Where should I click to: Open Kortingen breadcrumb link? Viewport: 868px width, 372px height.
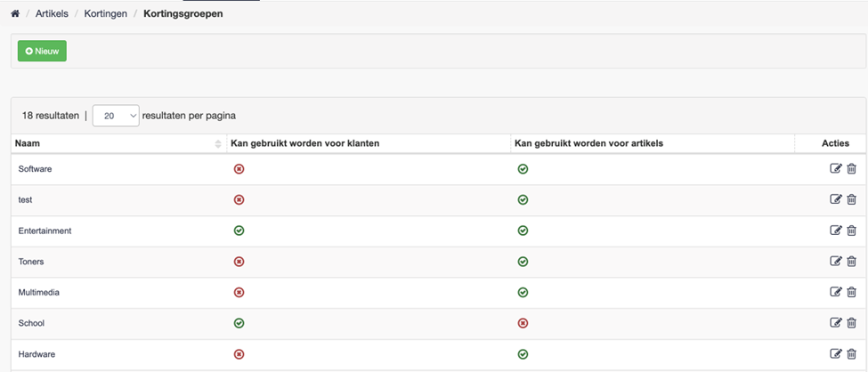point(105,14)
